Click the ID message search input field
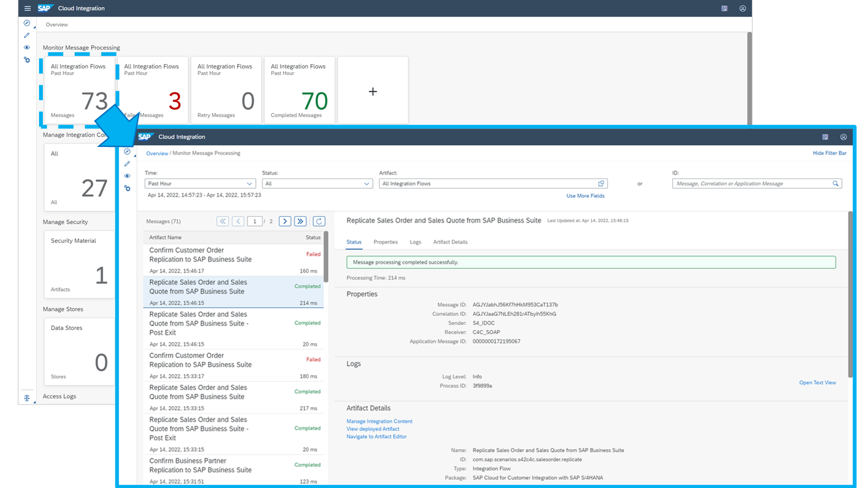Screen dimensions: 868x488 tap(757, 183)
